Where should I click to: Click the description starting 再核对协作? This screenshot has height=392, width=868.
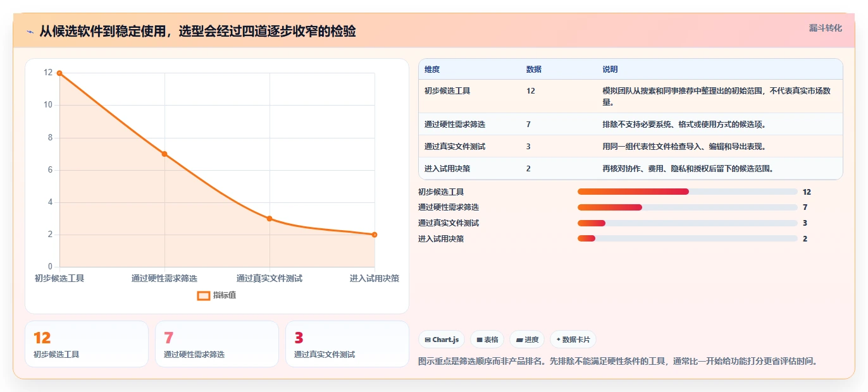click(x=688, y=169)
